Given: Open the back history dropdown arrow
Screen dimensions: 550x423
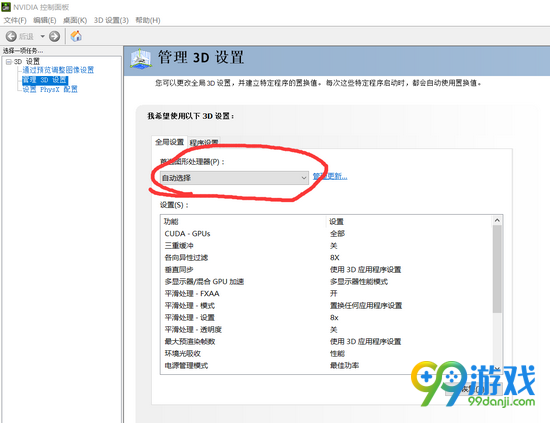Looking at the screenshot, I should 42,36.
